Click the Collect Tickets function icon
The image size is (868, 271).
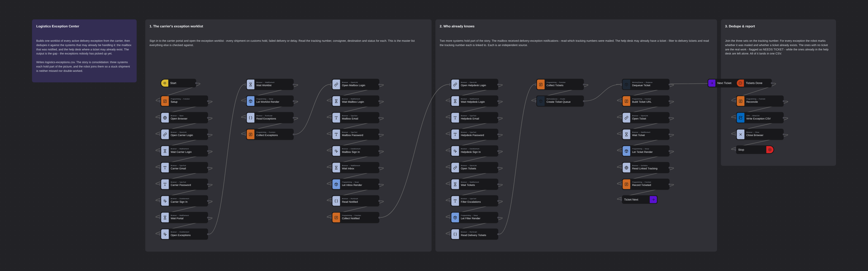[541, 85]
